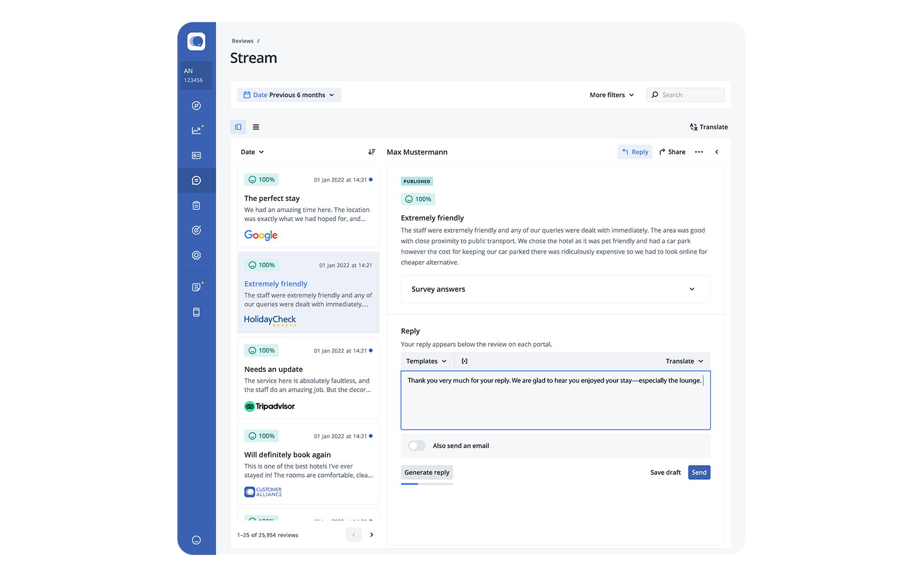The height and width of the screenshot is (577, 924).
Task: Click the HolidayCheck logo on review card
Action: tap(270, 320)
